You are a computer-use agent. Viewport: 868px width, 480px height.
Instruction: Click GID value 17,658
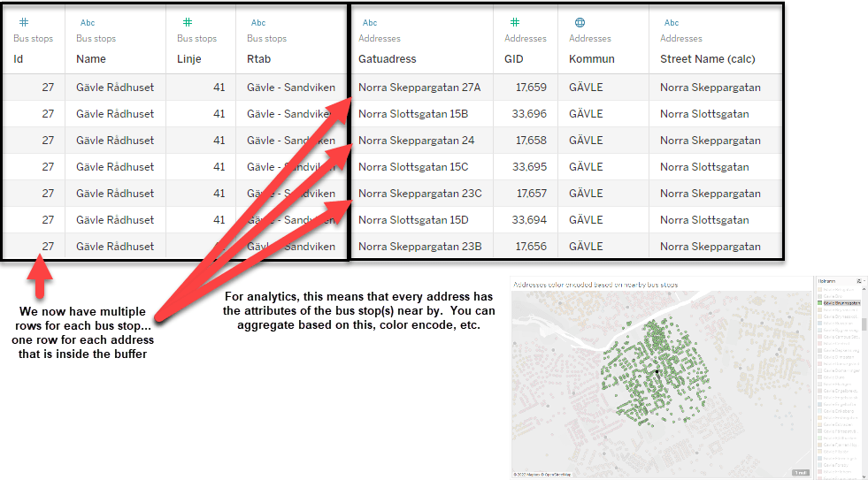(531, 141)
